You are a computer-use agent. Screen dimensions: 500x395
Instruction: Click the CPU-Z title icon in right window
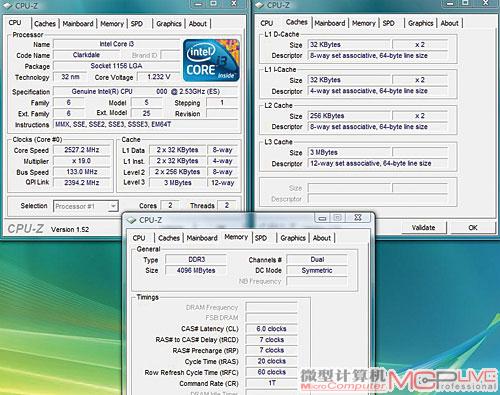260,5
